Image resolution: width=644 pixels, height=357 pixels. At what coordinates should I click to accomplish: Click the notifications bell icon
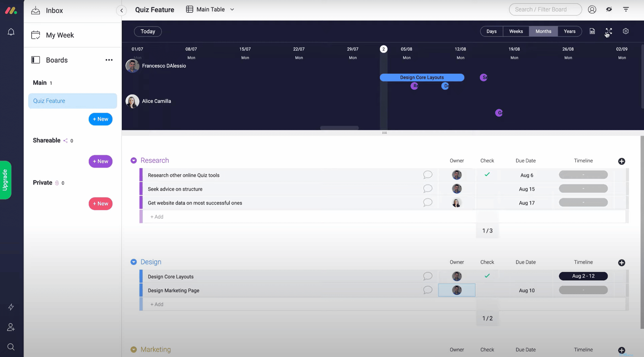11,32
